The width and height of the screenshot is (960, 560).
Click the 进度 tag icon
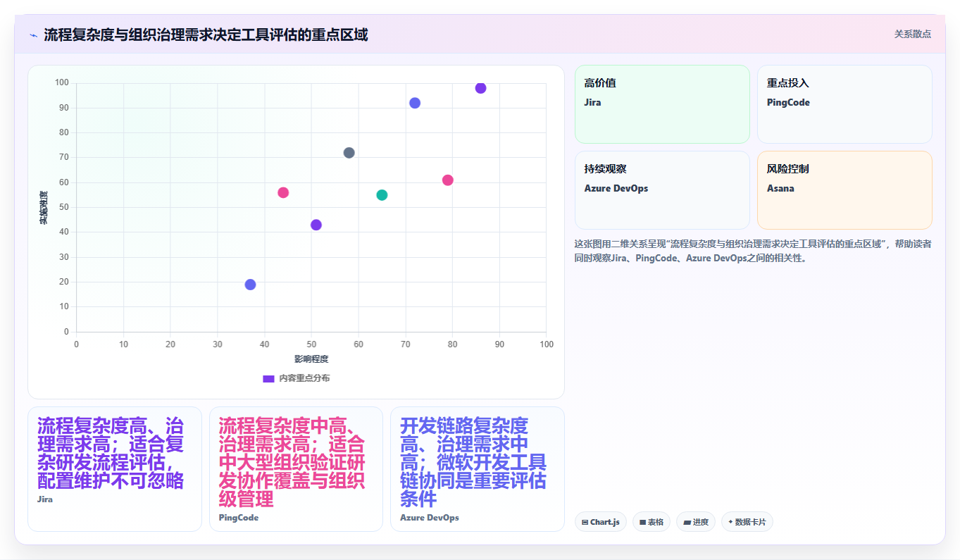point(687,523)
